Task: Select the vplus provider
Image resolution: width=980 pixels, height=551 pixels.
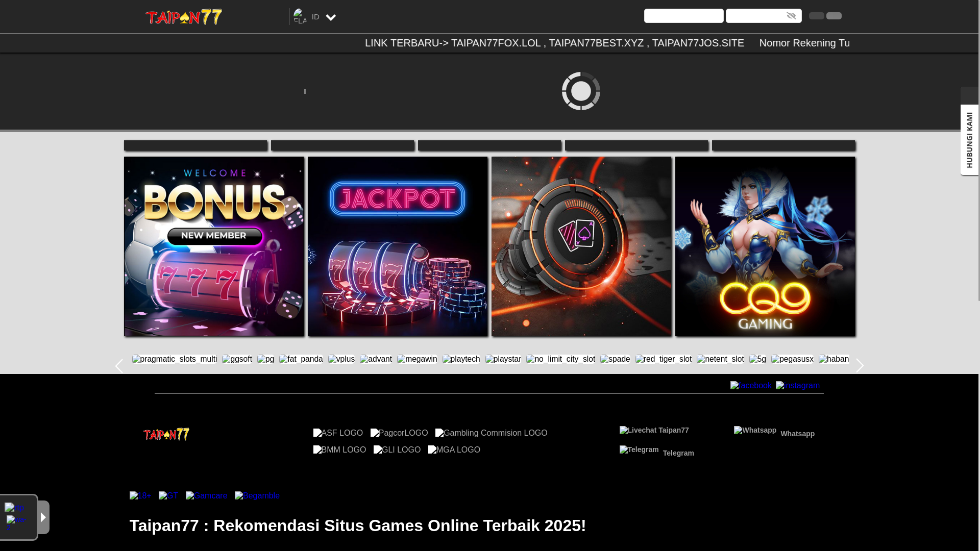Action: (x=341, y=359)
